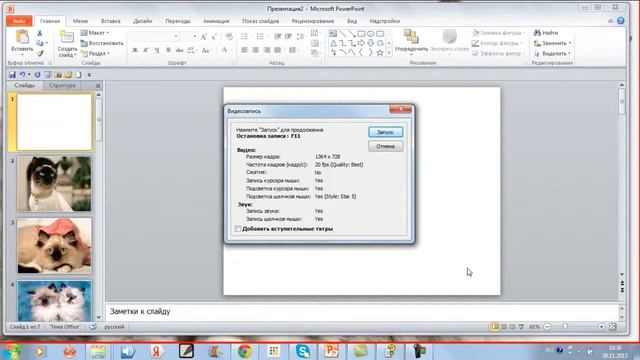The width and height of the screenshot is (640, 360).
Task: Click the Найти find button
Action: [546, 33]
